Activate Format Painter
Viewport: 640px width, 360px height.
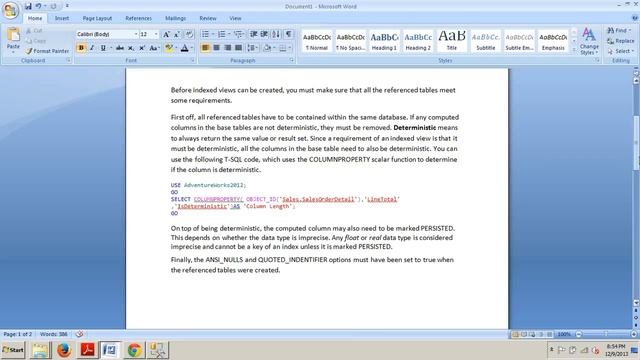point(47,51)
